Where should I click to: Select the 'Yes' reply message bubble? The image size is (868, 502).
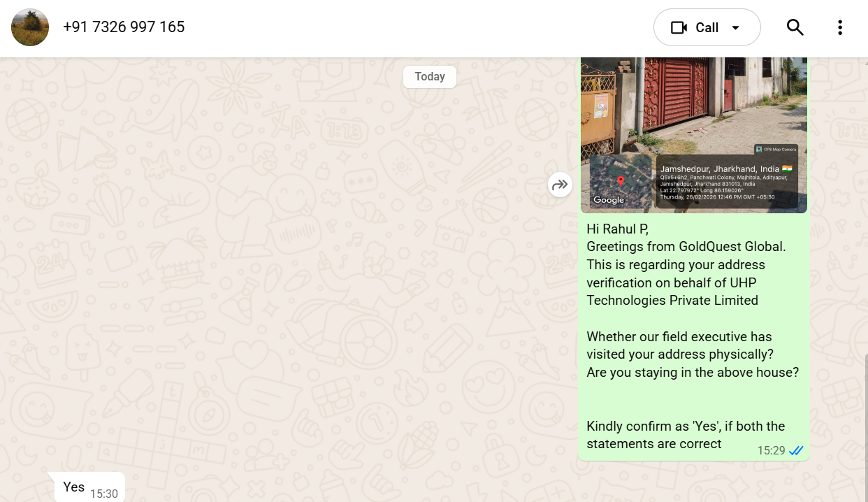point(74,487)
